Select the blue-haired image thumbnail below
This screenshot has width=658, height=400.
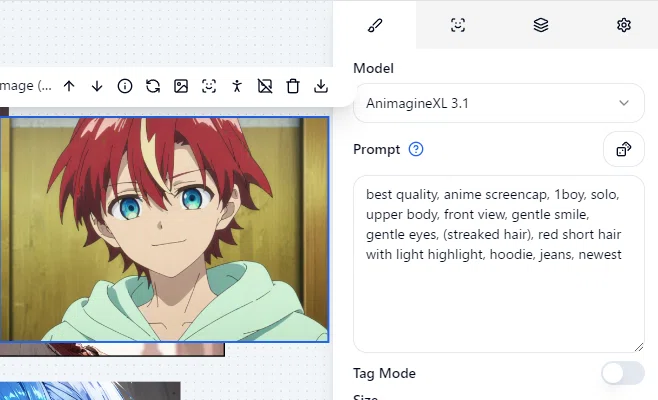click(x=90, y=391)
